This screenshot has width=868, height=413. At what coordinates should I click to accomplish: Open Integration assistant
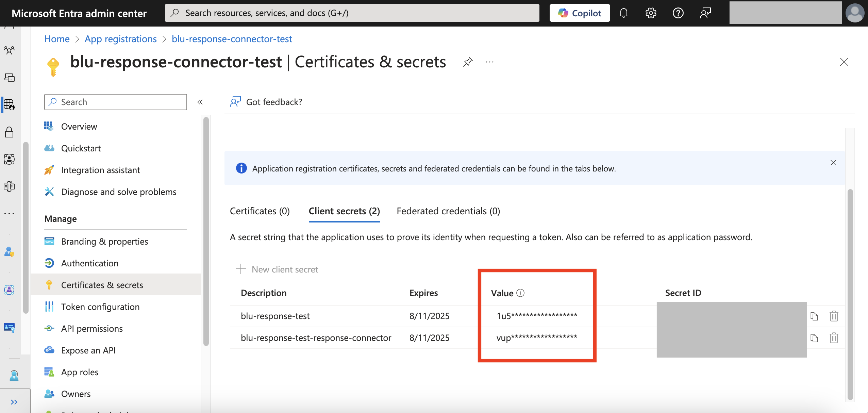click(116, 170)
